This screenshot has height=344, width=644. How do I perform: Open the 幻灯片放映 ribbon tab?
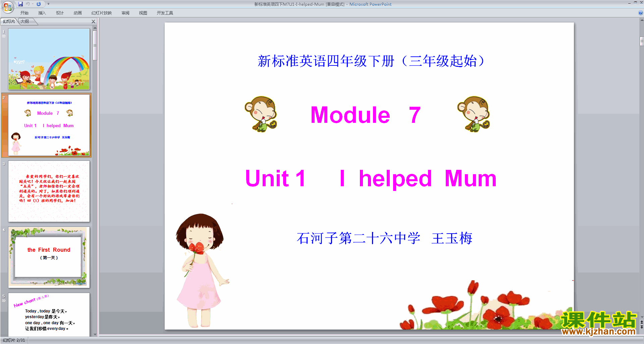(102, 13)
